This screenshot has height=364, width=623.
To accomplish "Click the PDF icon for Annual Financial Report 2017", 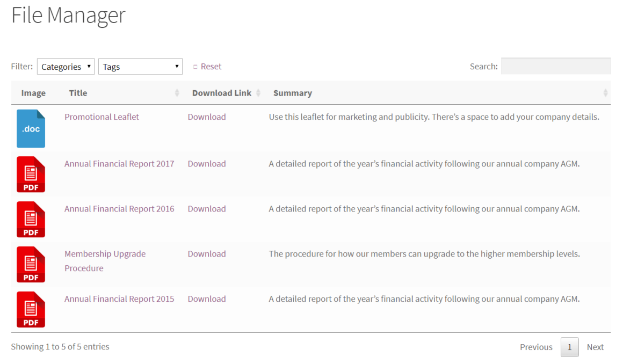I will click(x=31, y=174).
